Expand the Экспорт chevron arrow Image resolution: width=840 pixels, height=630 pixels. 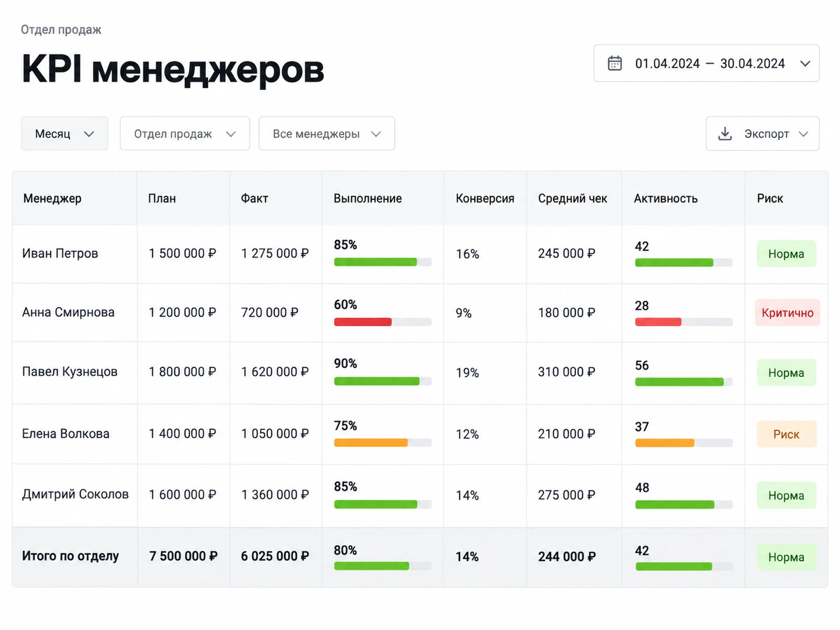click(x=803, y=134)
